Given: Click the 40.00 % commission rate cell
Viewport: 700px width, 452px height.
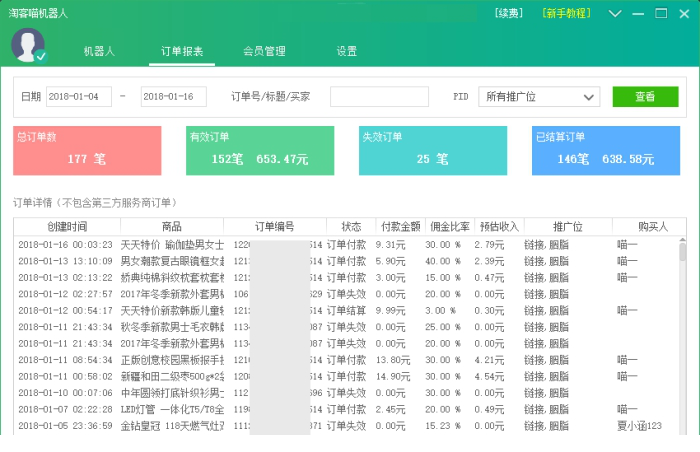Looking at the screenshot, I should pyautogui.click(x=443, y=261).
